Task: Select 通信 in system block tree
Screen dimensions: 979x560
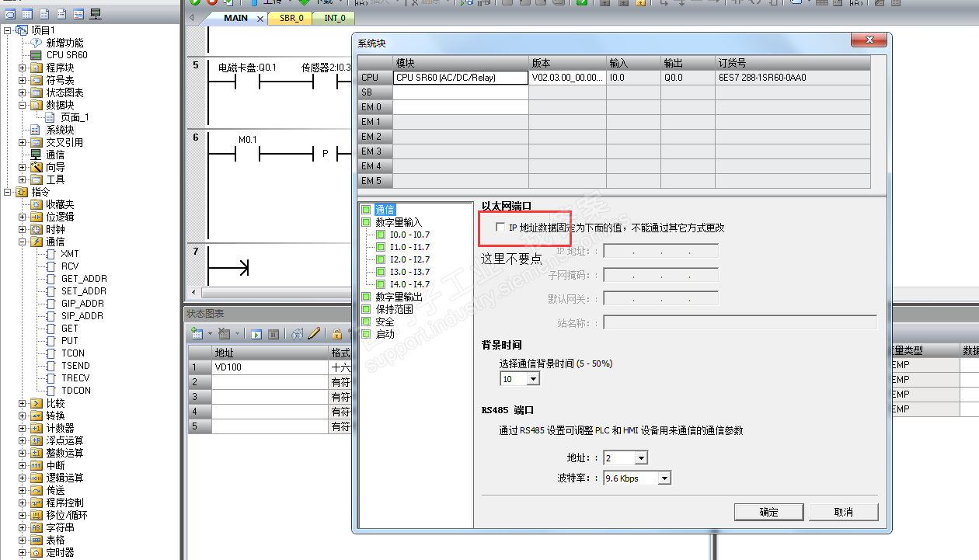Action: tap(385, 210)
